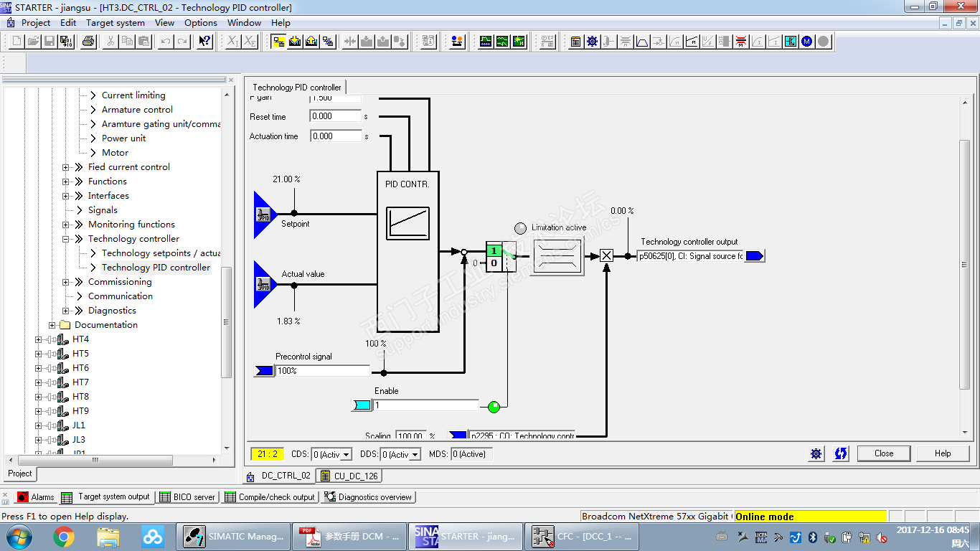This screenshot has width=980, height=551.
Task: Switch to the BICO server tab
Action: [187, 496]
